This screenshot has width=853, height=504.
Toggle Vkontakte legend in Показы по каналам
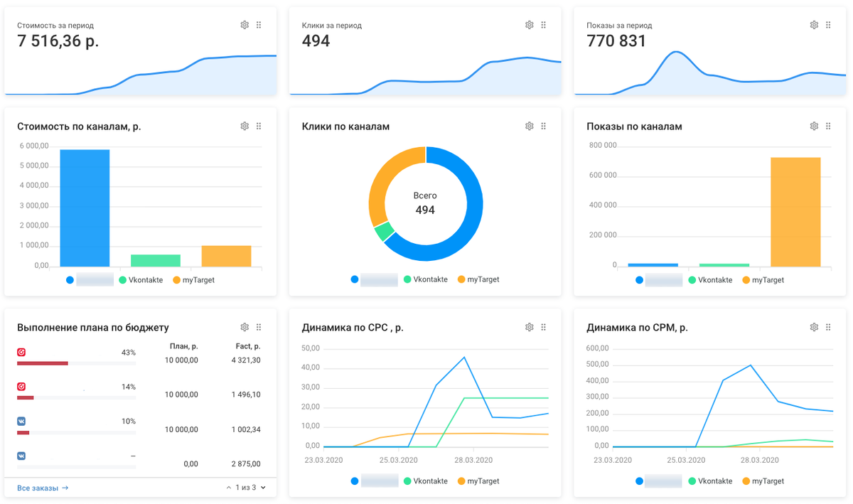coord(711,280)
